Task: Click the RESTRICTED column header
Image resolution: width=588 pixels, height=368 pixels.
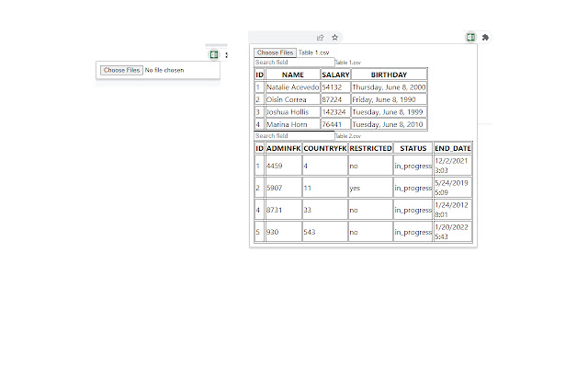Action: click(370, 148)
